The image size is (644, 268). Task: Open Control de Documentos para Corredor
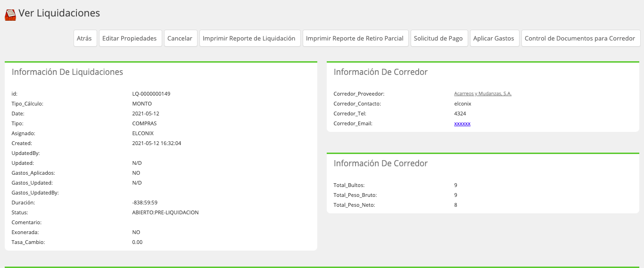point(580,38)
